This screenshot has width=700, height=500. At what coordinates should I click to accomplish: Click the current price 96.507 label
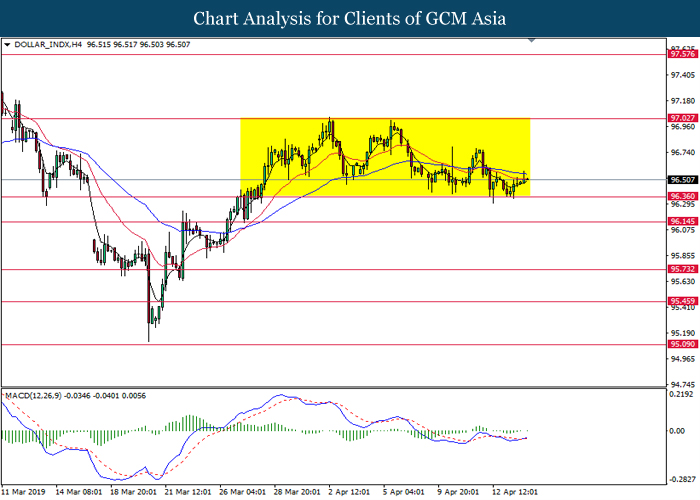coord(682,180)
